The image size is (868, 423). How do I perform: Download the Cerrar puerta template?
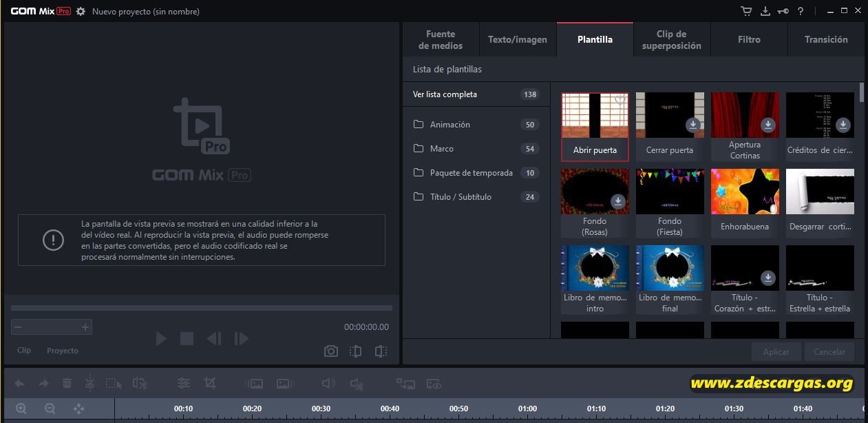pos(693,125)
